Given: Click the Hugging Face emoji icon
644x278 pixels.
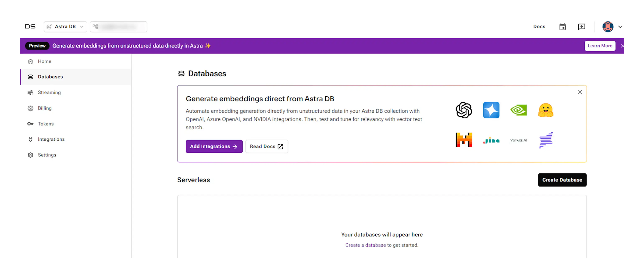Looking at the screenshot, I should click(546, 110).
